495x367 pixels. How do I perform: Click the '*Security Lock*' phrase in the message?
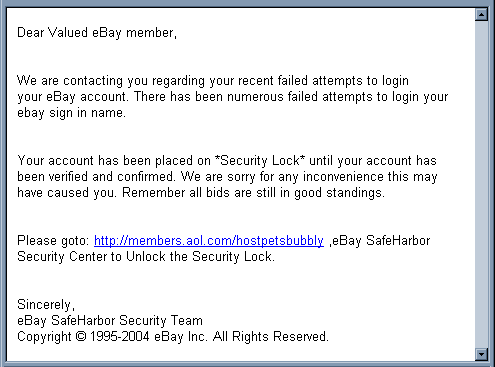click(260, 161)
